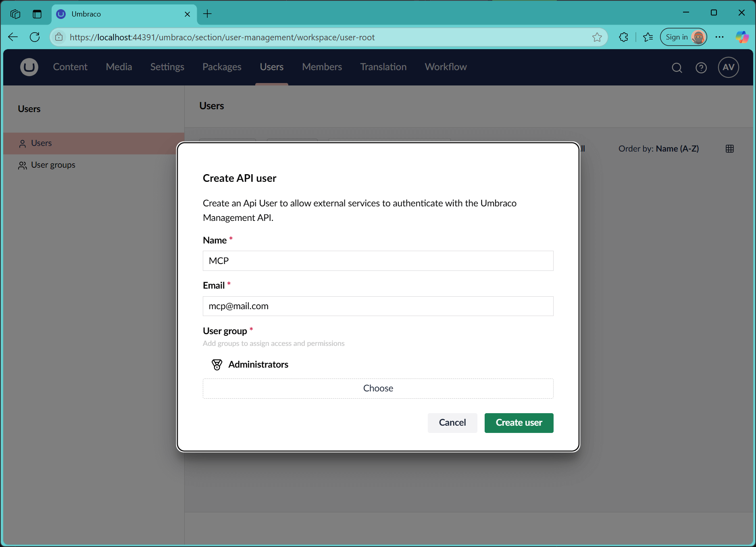Select the Users section tab

[x=272, y=67]
